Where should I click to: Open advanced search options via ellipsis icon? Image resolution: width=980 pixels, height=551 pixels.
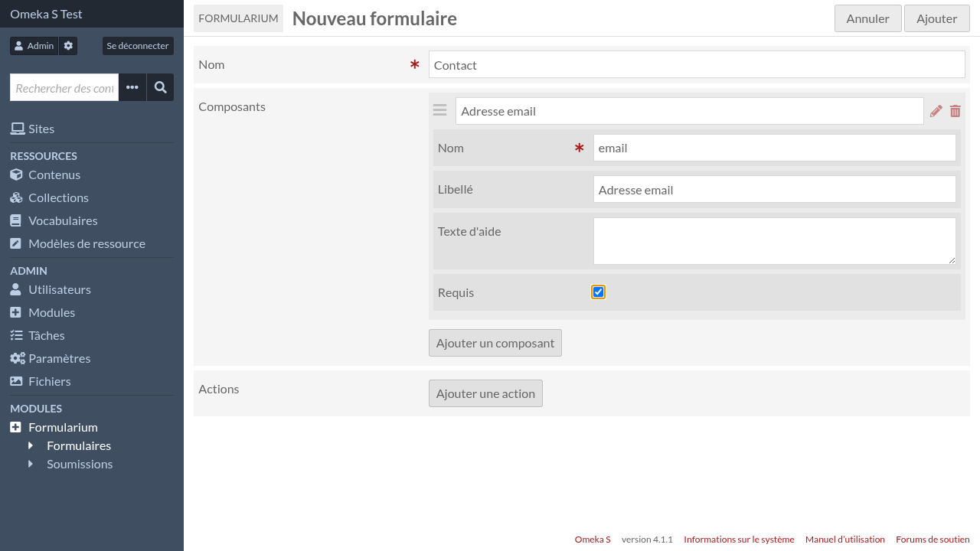tap(132, 87)
